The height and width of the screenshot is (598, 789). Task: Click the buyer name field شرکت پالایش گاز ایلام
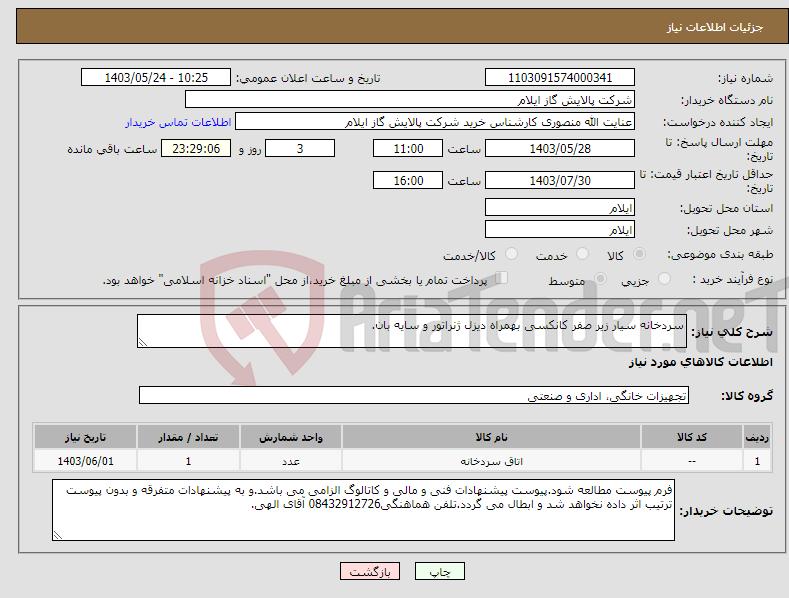point(410,100)
